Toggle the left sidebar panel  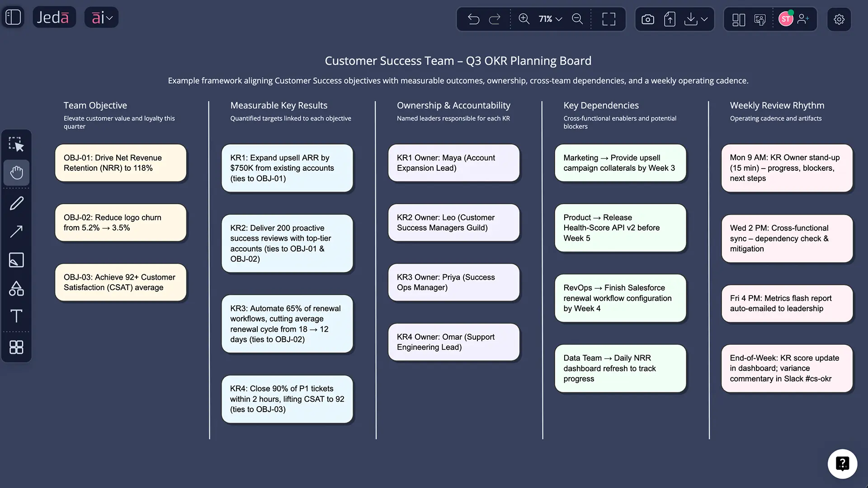click(13, 17)
